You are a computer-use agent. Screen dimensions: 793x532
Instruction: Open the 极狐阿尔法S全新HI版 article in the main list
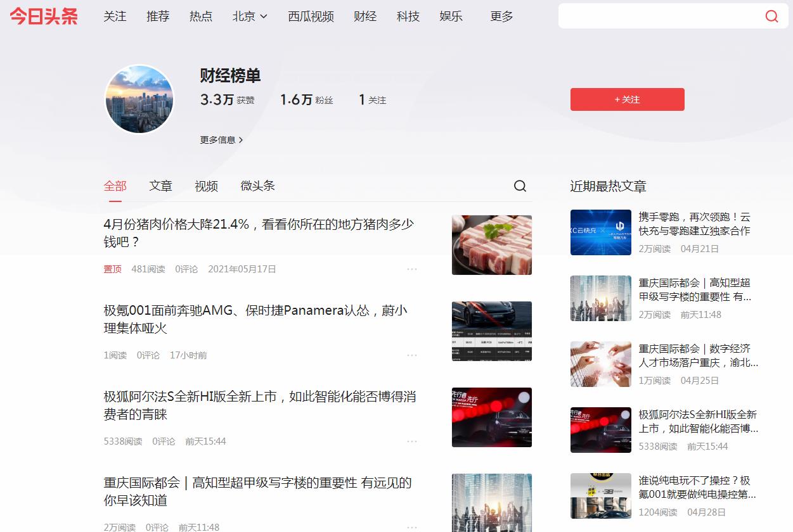coord(260,405)
